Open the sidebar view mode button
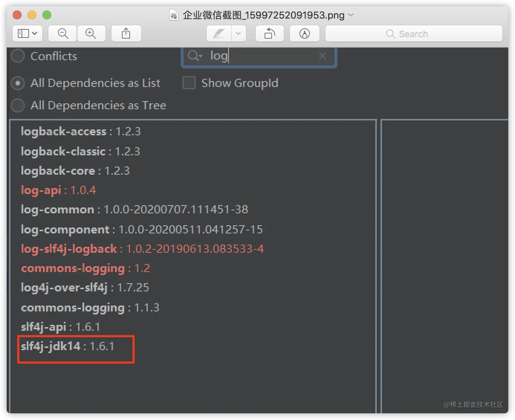 27,33
